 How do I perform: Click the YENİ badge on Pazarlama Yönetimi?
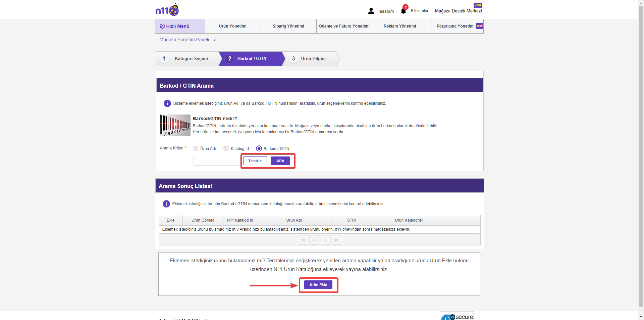coord(479,26)
